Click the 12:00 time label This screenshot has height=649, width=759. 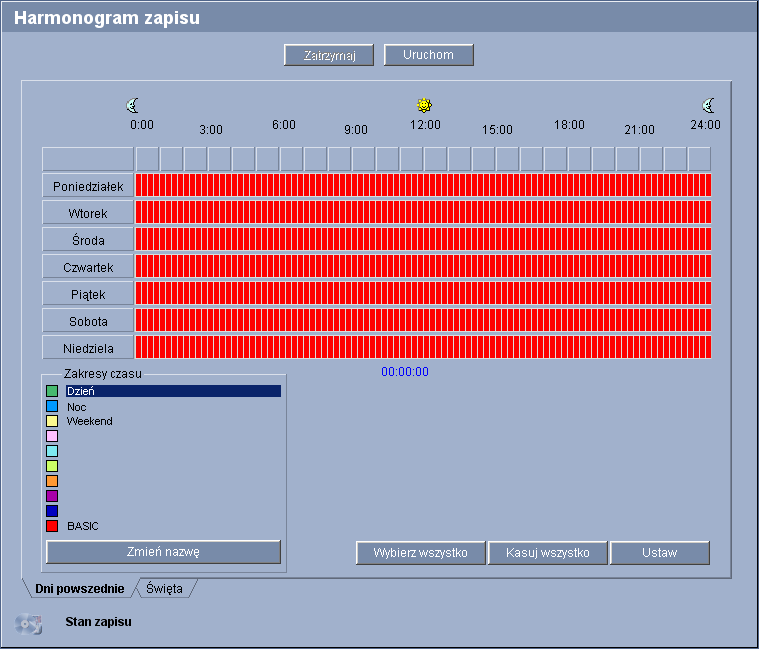(425, 125)
